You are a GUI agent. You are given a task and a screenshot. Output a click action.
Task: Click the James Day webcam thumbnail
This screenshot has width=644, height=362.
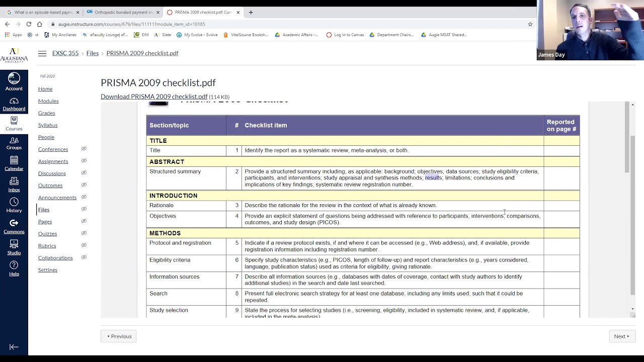[x=590, y=30]
